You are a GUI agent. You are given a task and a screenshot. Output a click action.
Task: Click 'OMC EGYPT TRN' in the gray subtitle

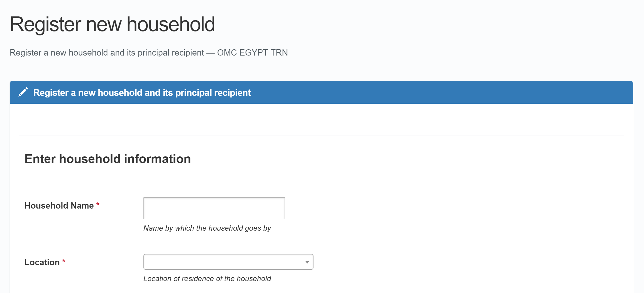coord(252,53)
